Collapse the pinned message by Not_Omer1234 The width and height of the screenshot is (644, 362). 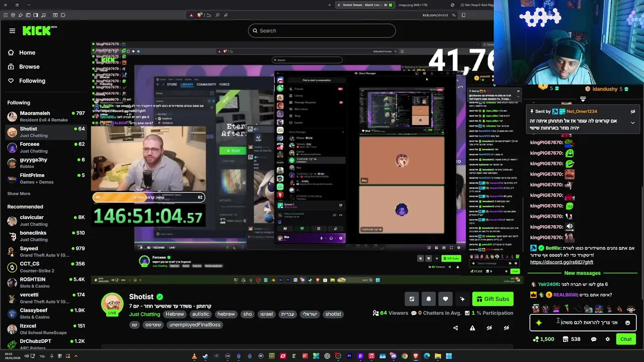[633, 123]
